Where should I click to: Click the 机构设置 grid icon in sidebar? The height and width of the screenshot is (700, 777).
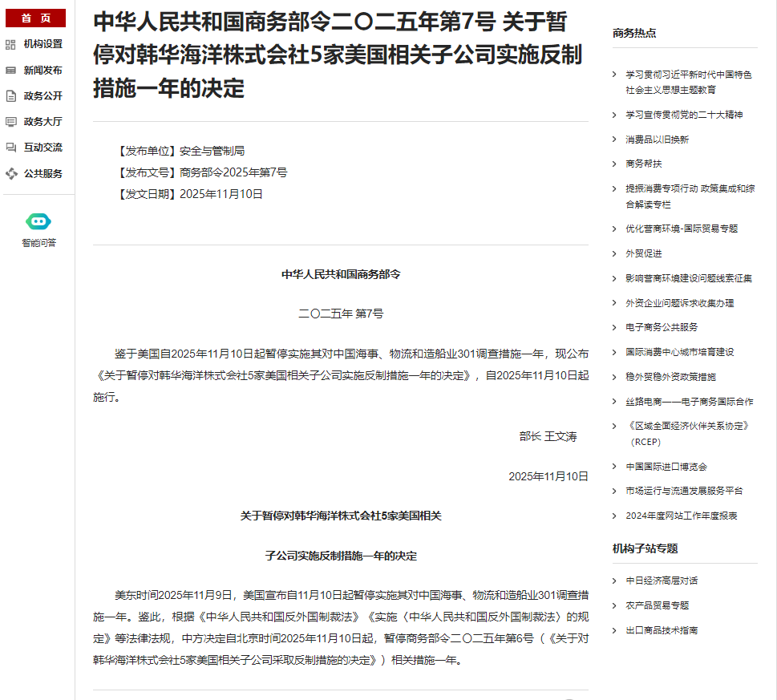click(x=10, y=44)
